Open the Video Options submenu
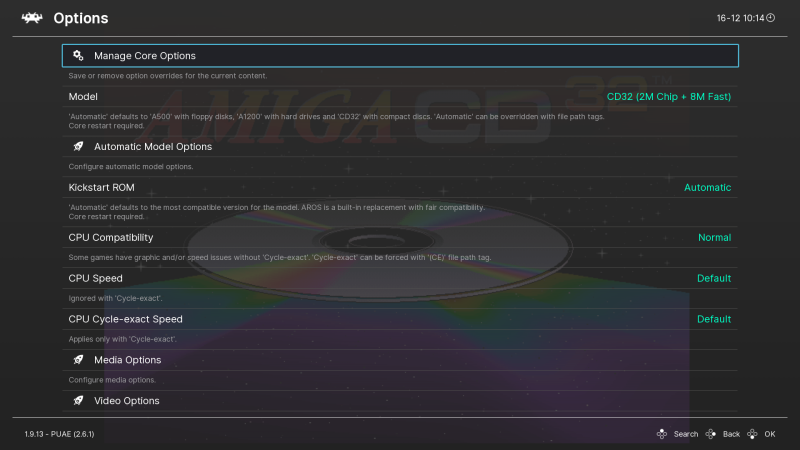 click(400, 401)
